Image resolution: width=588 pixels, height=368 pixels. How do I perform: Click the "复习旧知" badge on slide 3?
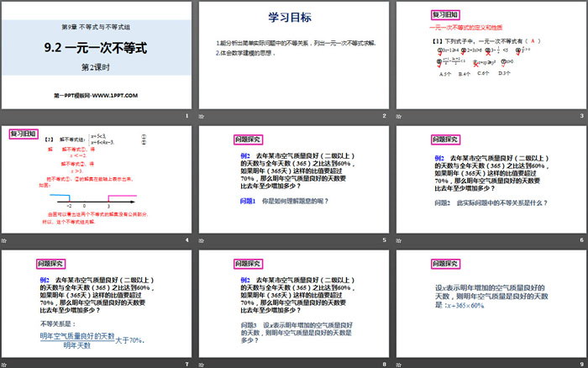click(423, 15)
